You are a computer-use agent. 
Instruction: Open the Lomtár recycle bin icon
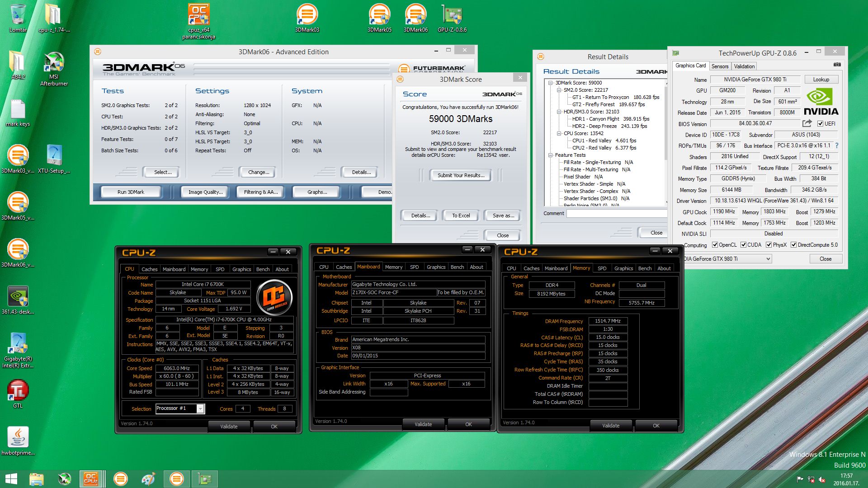[x=18, y=18]
